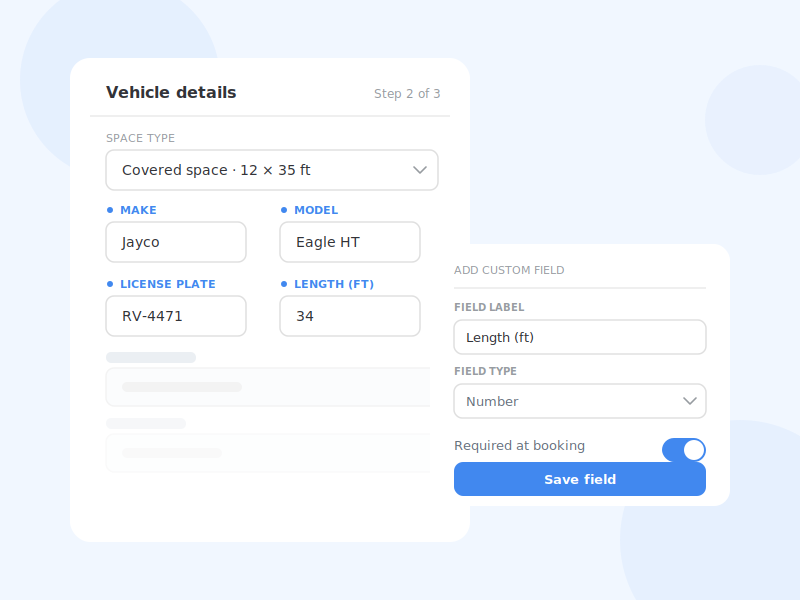The height and width of the screenshot is (600, 800).
Task: Click the FIELD LABEL caption
Action: 489,307
